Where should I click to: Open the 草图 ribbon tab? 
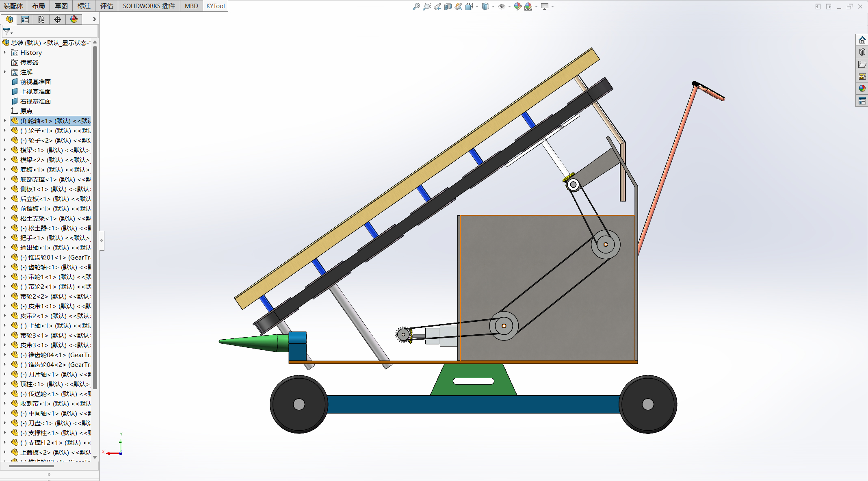61,6
